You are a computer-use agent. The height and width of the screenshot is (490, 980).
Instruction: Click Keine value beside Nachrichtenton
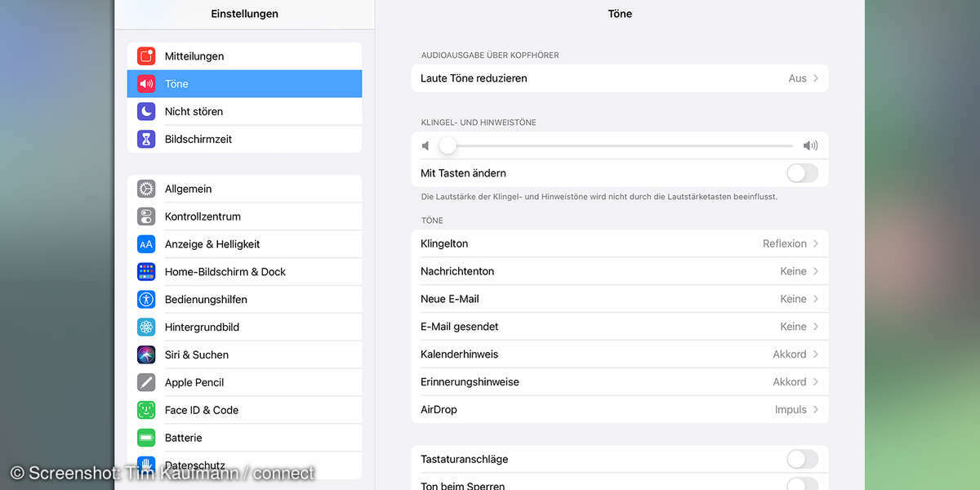(794, 271)
